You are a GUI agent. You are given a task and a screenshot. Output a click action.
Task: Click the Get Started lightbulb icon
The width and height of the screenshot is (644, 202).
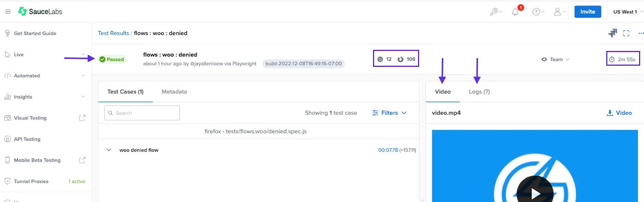click(7, 33)
